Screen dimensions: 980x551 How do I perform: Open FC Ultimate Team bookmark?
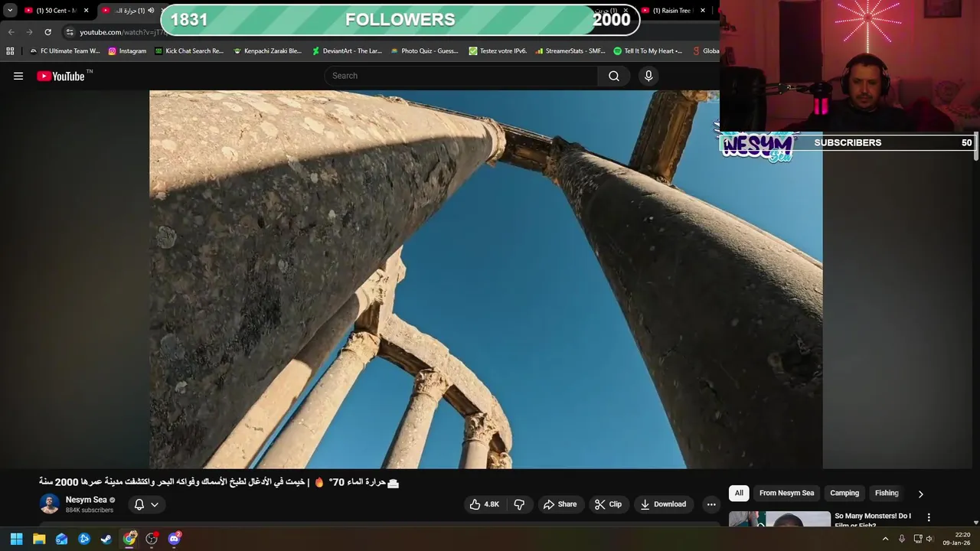64,51
